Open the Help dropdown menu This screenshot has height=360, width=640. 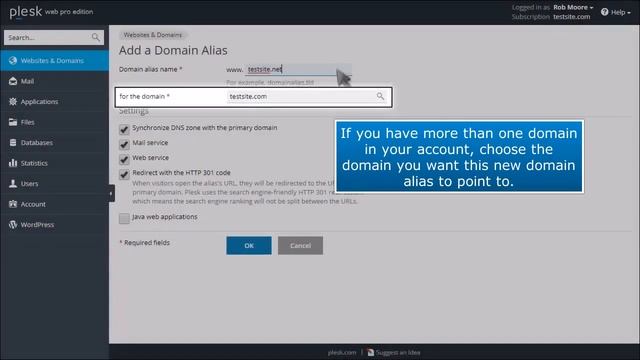(616, 12)
